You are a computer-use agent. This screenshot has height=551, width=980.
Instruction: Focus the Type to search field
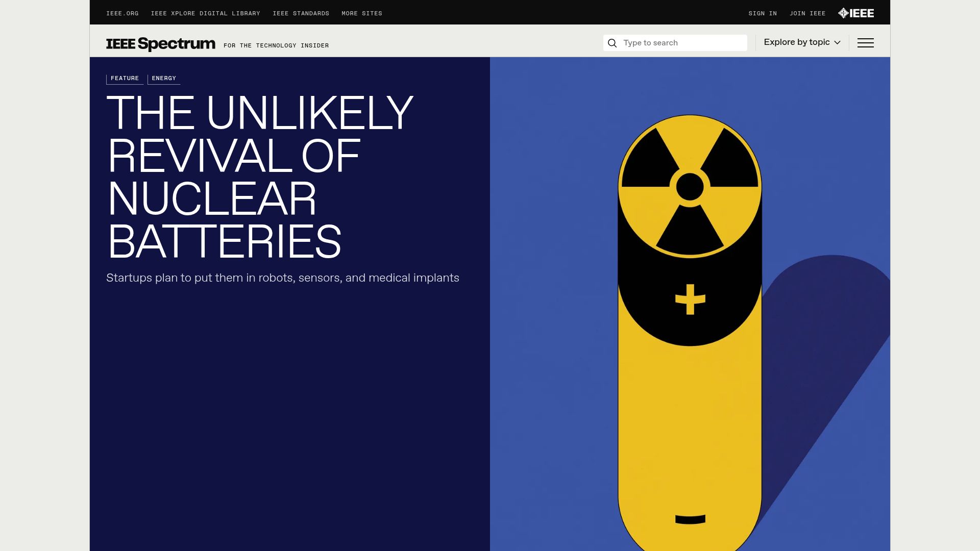tap(675, 43)
